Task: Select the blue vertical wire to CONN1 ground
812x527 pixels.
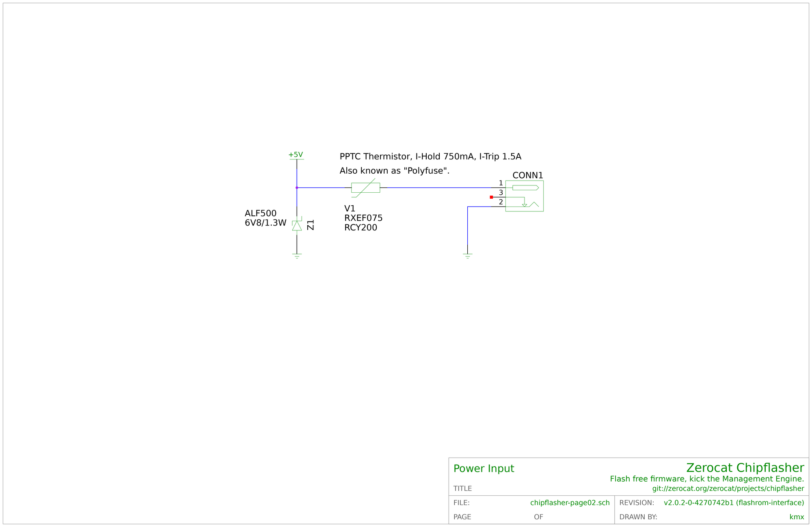Action: click(x=468, y=225)
